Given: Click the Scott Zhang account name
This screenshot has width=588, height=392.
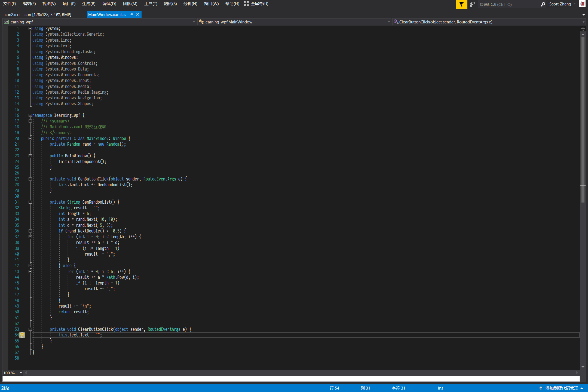Looking at the screenshot, I should click(560, 4).
